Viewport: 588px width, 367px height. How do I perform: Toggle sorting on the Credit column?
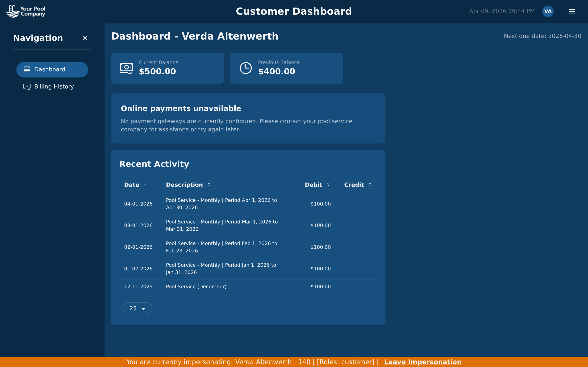[x=370, y=185]
